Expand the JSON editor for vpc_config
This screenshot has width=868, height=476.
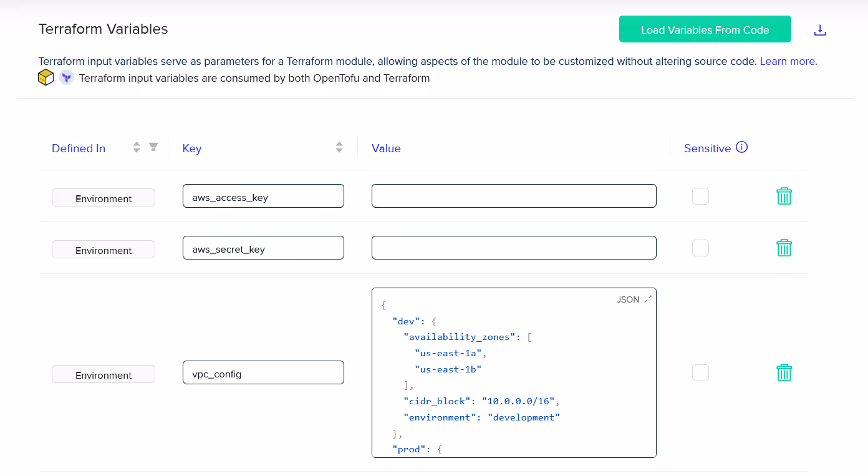(648, 299)
